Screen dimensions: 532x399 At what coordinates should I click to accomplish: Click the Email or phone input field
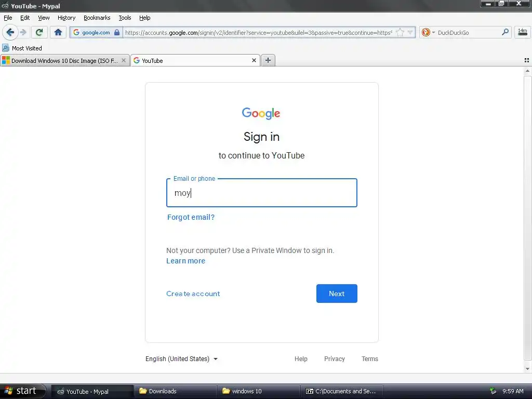[262, 193]
